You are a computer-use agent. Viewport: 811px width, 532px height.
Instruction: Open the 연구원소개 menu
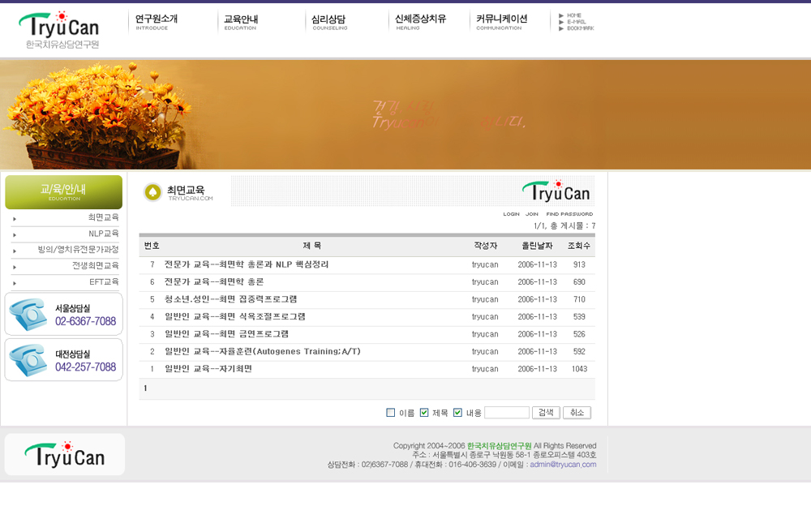(x=157, y=21)
